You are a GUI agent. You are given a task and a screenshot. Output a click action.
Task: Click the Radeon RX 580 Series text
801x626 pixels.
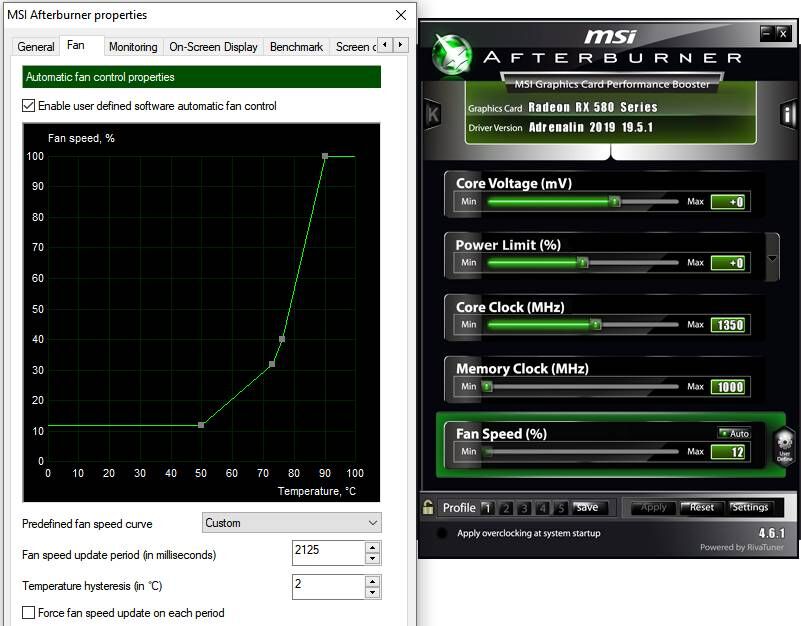click(x=593, y=107)
